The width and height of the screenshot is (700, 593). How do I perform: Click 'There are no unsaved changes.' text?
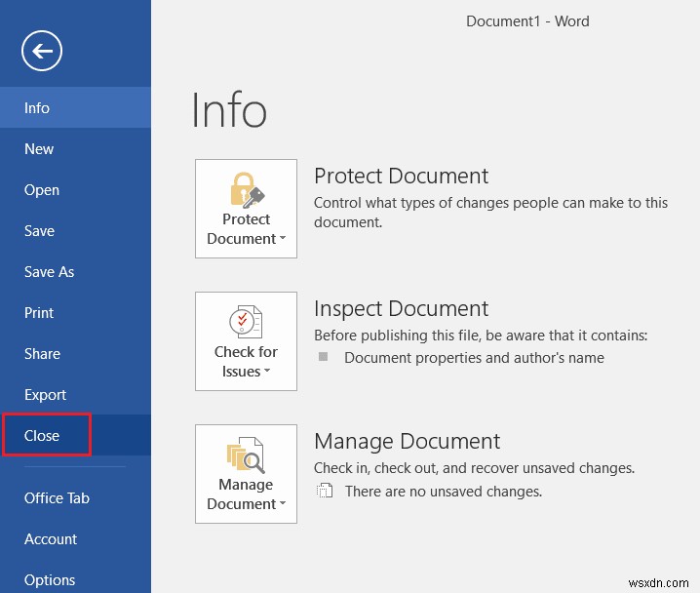coord(444,492)
